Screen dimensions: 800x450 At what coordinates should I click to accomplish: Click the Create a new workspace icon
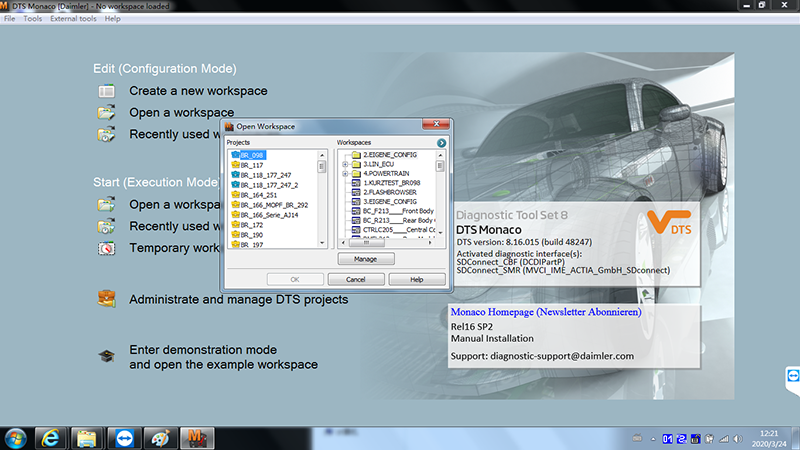click(x=107, y=91)
